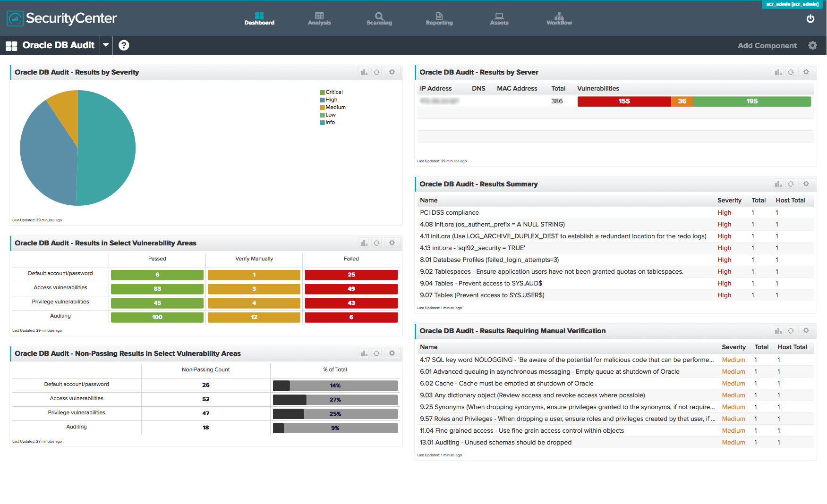Click Non-Passing Count 52 for Access vulnerabilities
The height and width of the screenshot is (504, 827).
pyautogui.click(x=206, y=399)
